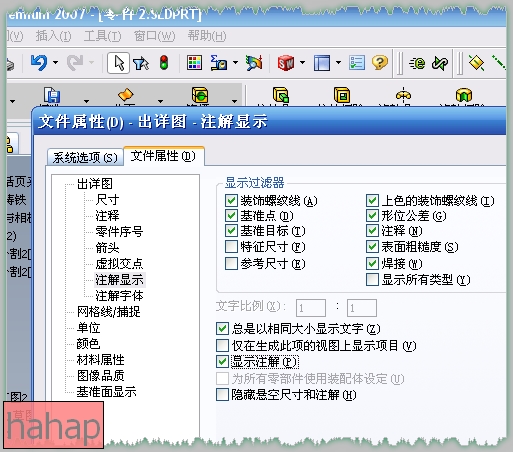Click first 文字比例 input field
513x452 pixels.
point(311,308)
